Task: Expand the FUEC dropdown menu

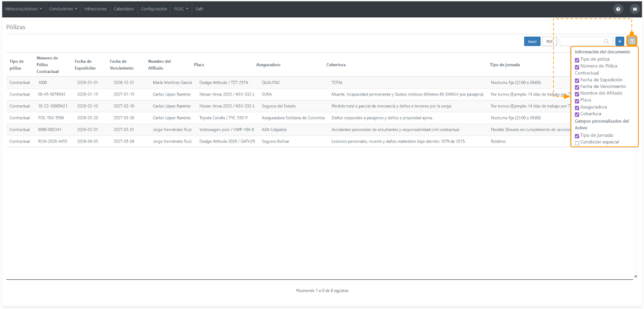Action: pos(181,9)
